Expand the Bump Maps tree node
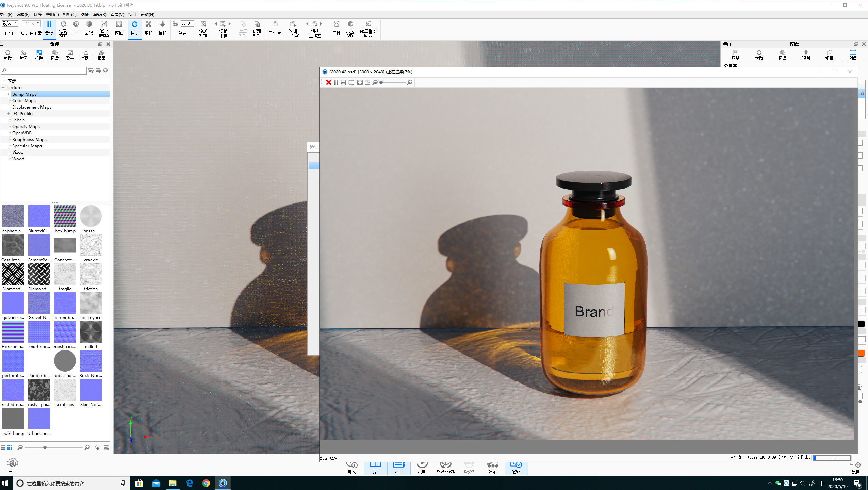Screen dimensions: 868x490 (x=9, y=94)
